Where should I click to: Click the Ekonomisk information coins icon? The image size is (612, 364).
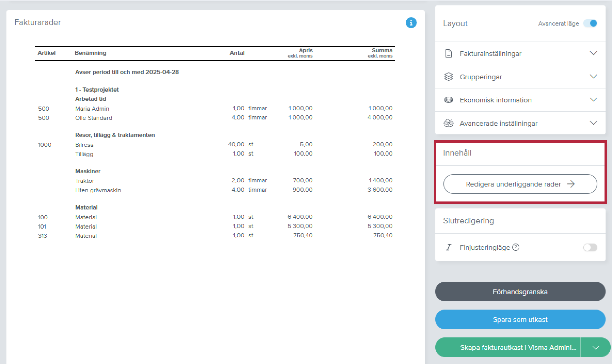click(x=449, y=100)
